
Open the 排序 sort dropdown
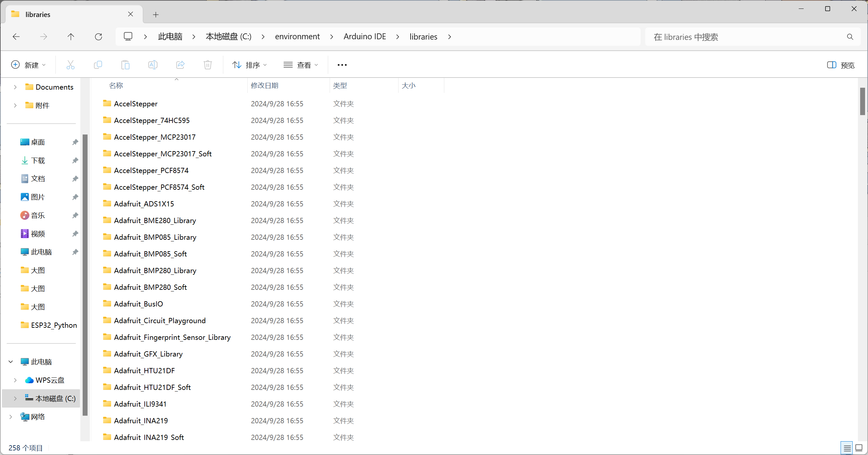coord(249,65)
